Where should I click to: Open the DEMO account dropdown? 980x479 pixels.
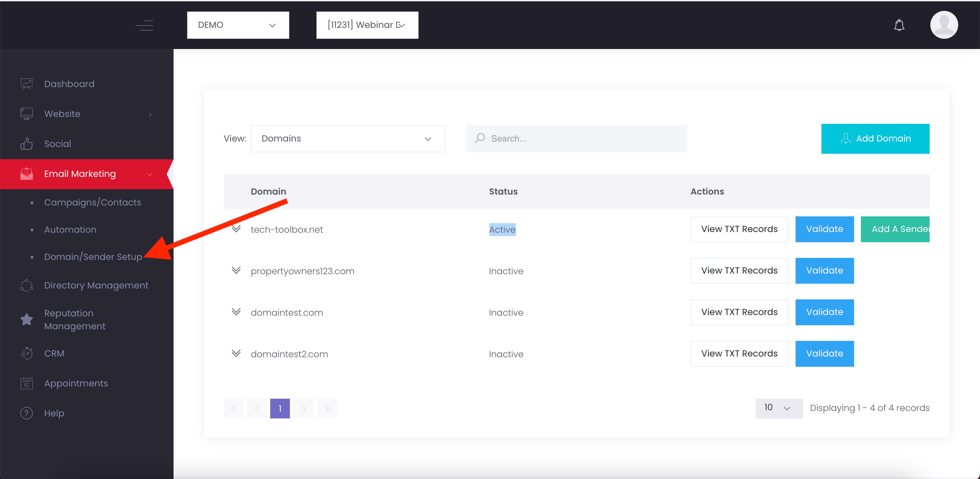pyautogui.click(x=238, y=25)
